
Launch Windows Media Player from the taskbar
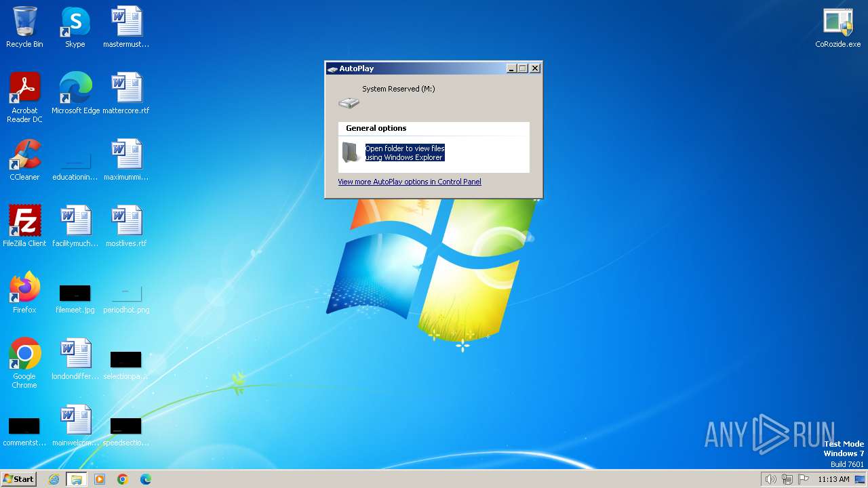click(100, 479)
